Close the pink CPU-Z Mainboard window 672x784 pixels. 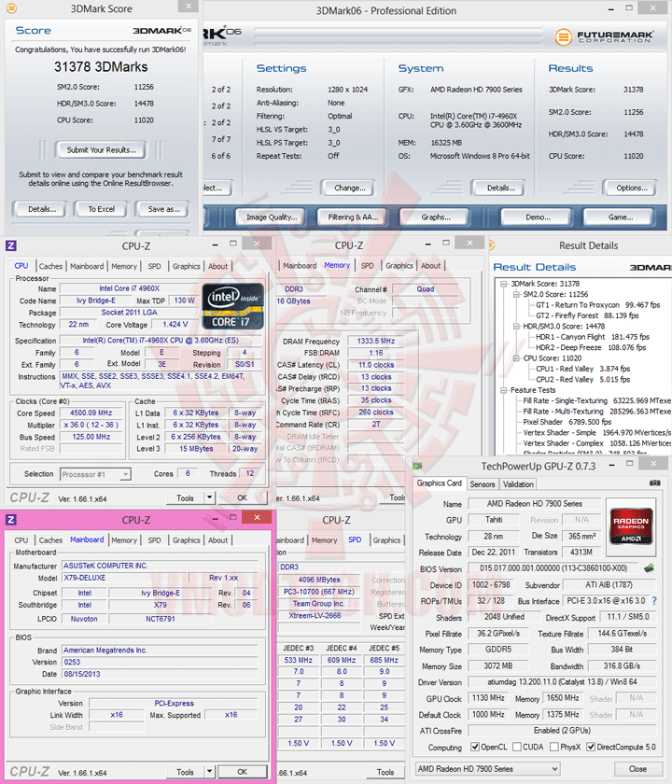click(x=257, y=517)
